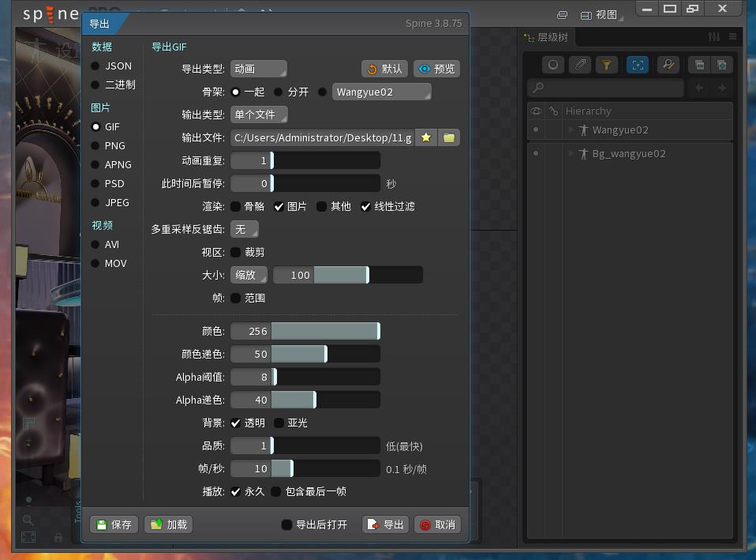The width and height of the screenshot is (756, 560).
Task: Click the collapse all tree icon
Action: click(700, 65)
